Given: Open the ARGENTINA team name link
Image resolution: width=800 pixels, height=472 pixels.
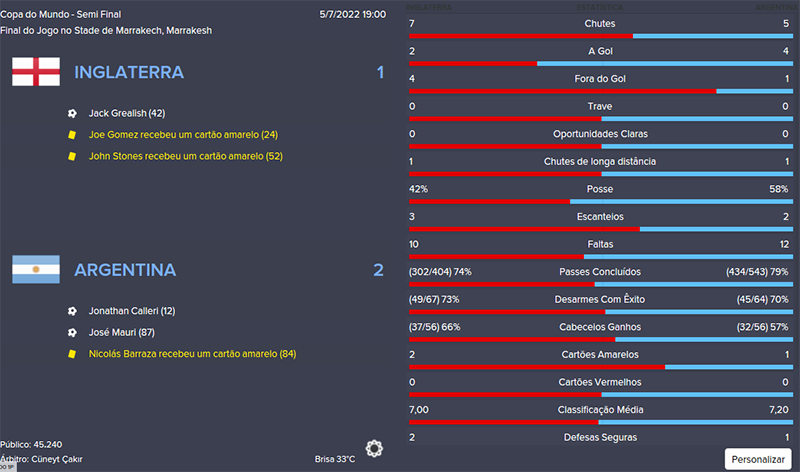Looking at the screenshot, I should 125,270.
